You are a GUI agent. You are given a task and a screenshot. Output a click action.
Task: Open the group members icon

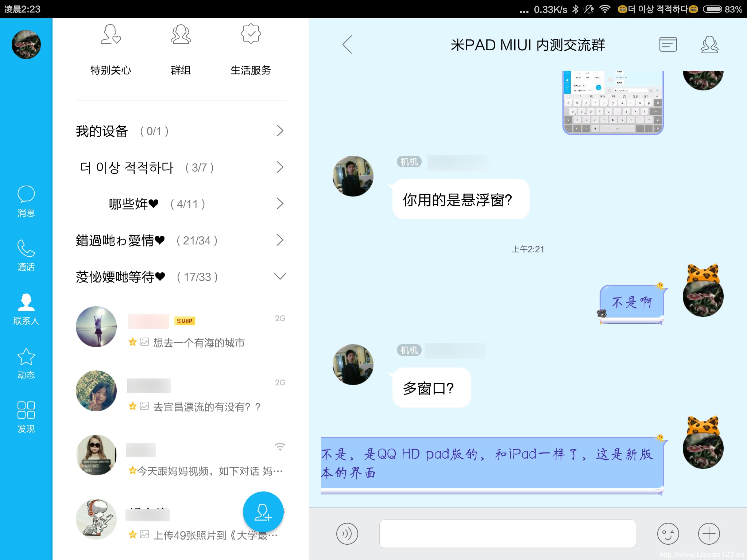click(710, 44)
